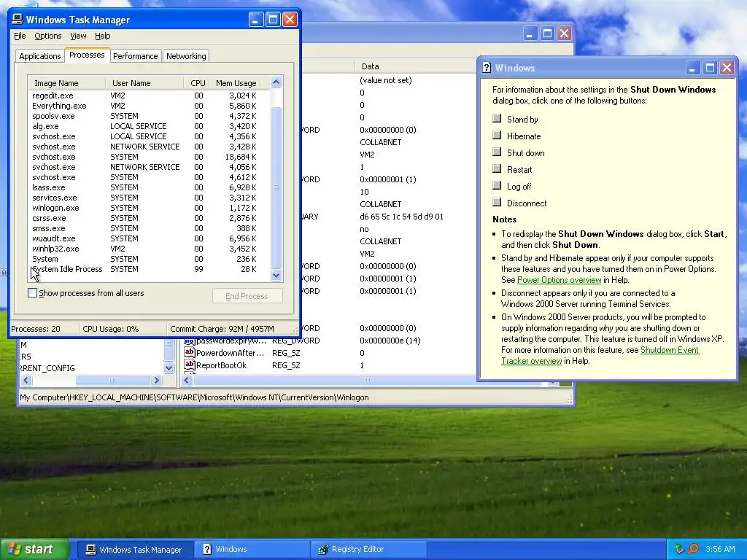This screenshot has height=560, width=747.
Task: Select the passwordexpiryw... registry value icon
Action: pos(190,341)
